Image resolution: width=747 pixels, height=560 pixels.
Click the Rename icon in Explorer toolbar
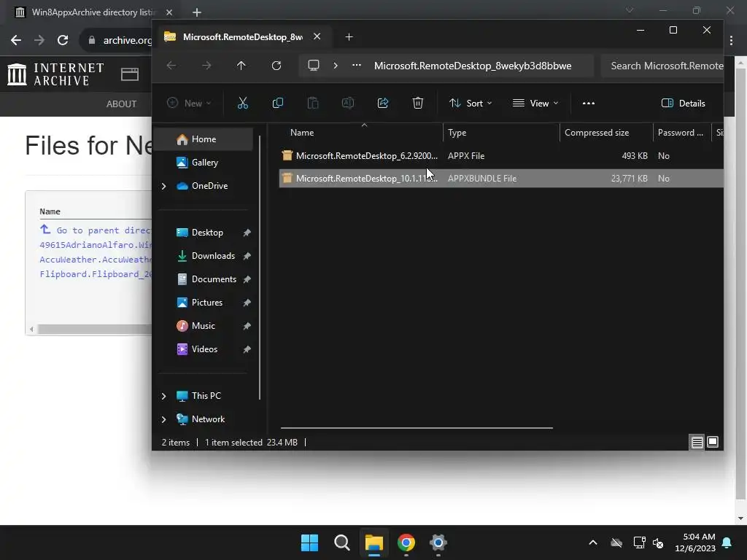pos(348,103)
